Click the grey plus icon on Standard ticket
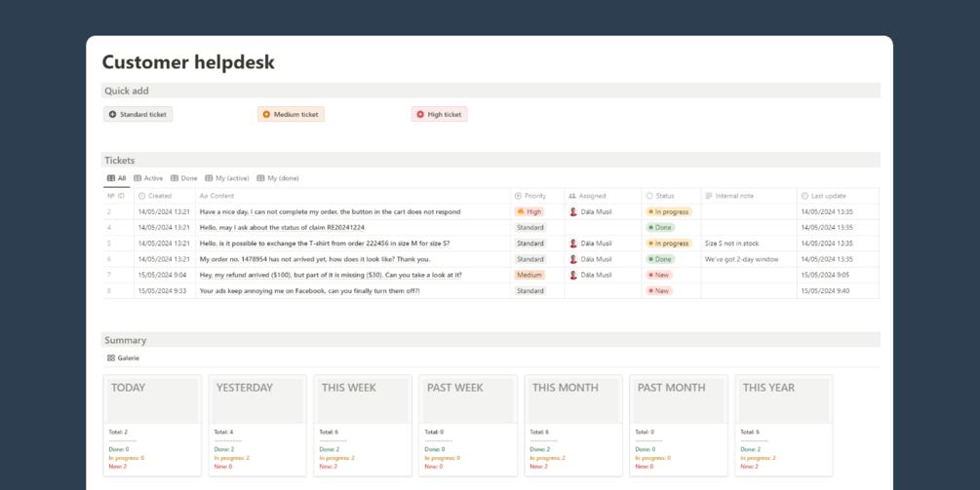The height and width of the screenshot is (490, 980). point(112,114)
